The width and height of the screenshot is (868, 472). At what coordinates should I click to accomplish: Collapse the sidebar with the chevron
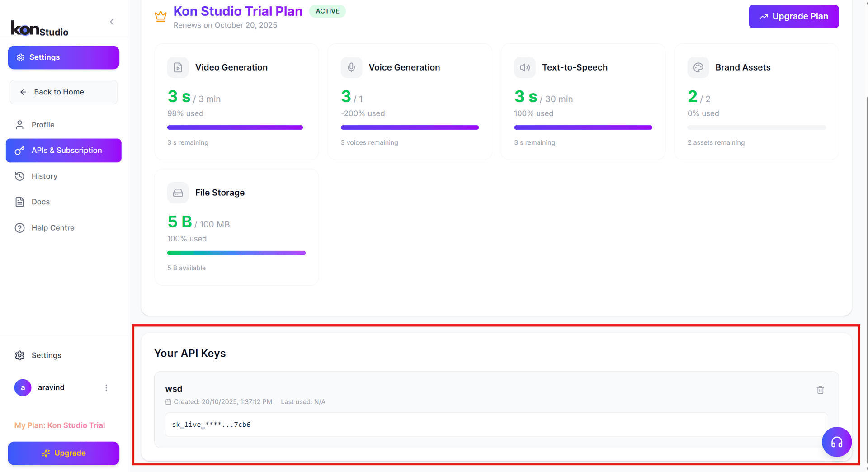112,21
